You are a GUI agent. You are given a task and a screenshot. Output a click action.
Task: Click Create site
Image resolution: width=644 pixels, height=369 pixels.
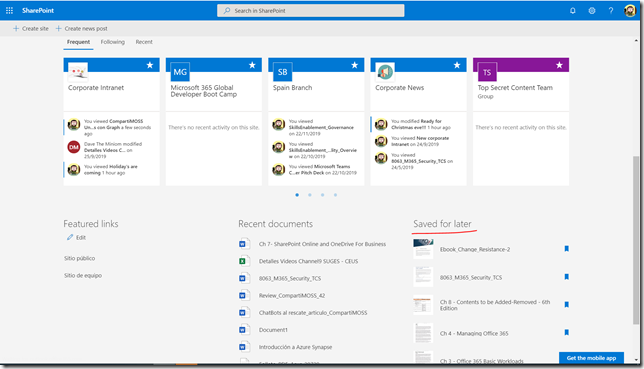point(31,28)
